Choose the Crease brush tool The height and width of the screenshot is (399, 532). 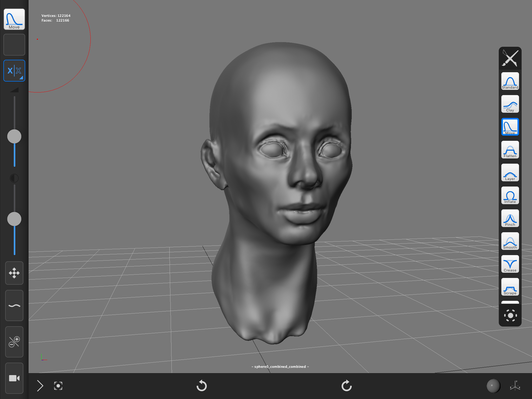pyautogui.click(x=510, y=264)
